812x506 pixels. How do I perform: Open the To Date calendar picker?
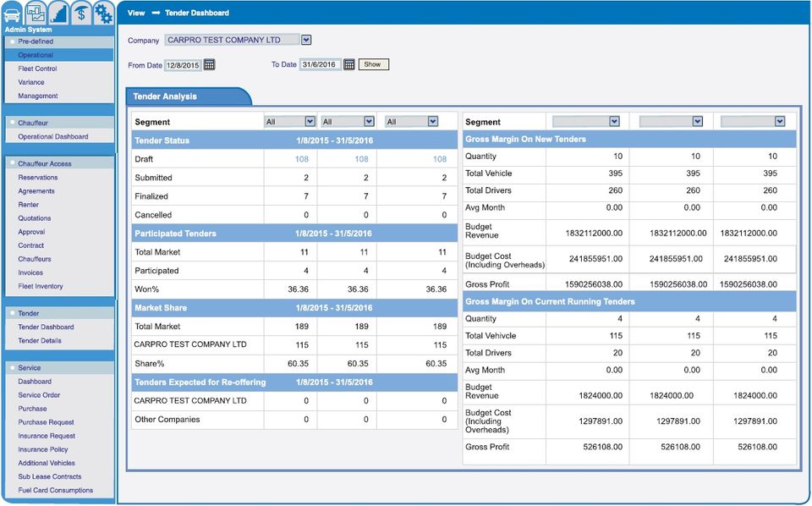(x=349, y=65)
